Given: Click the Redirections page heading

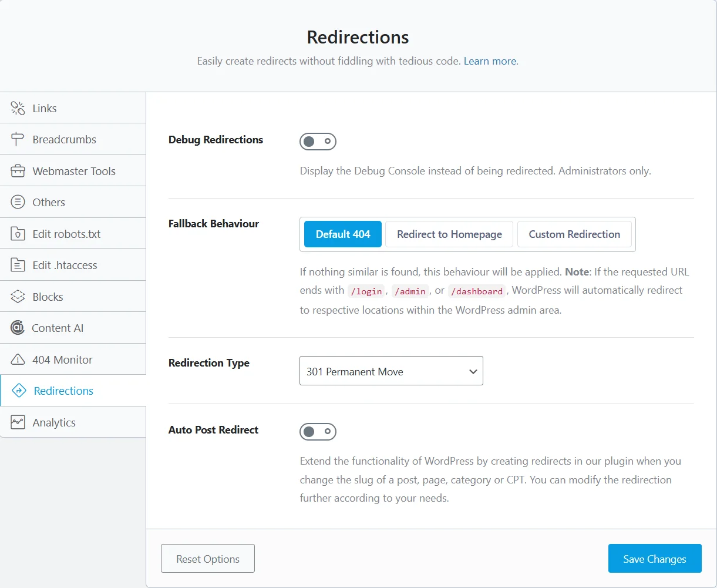Looking at the screenshot, I should pos(358,37).
